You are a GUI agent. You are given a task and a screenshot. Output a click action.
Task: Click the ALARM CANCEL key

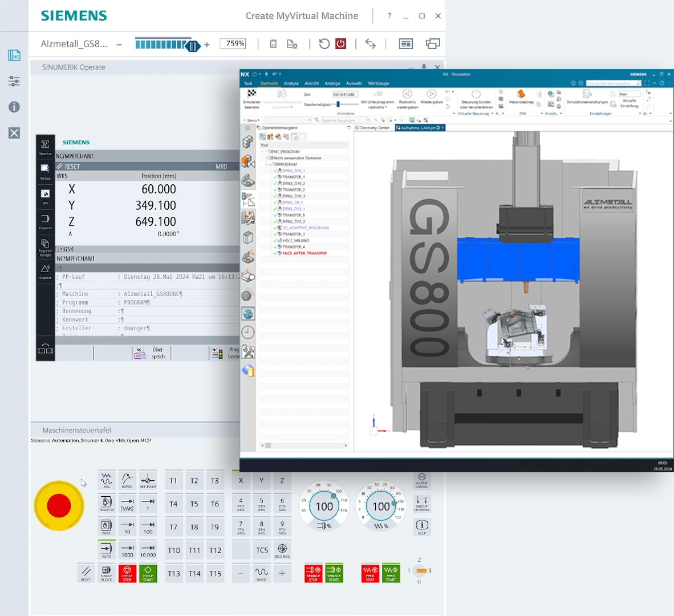422,481
